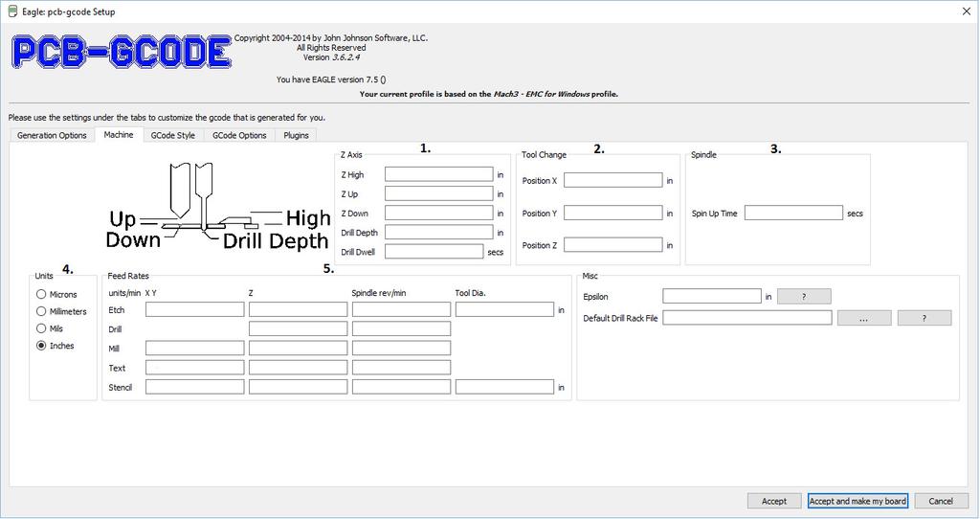Cancel the pcb-gcode setup dialog
This screenshot has width=980, height=519.
pyautogui.click(x=941, y=501)
